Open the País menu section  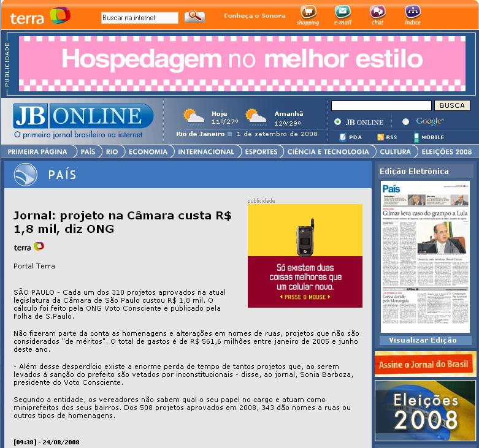88,151
